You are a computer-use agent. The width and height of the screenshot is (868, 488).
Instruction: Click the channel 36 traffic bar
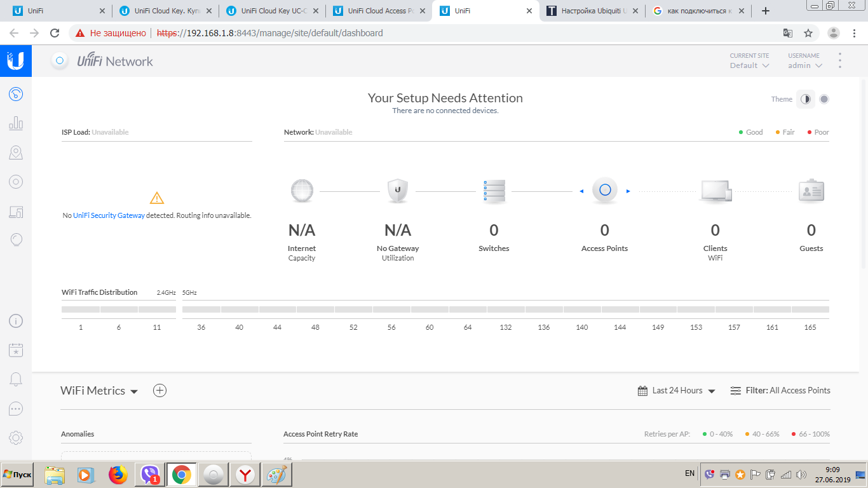[x=201, y=309]
